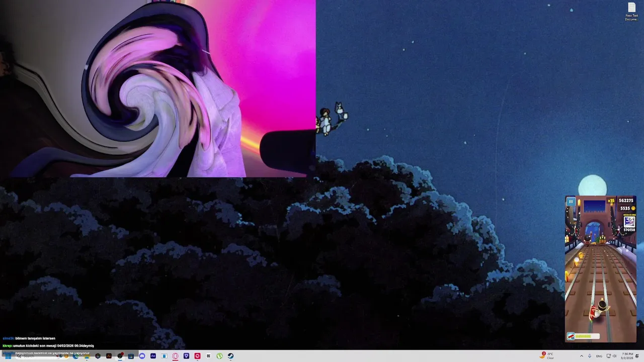Image resolution: width=644 pixels, height=362 pixels.
Task: Click the hoverboard power meter bar
Action: [587, 336]
